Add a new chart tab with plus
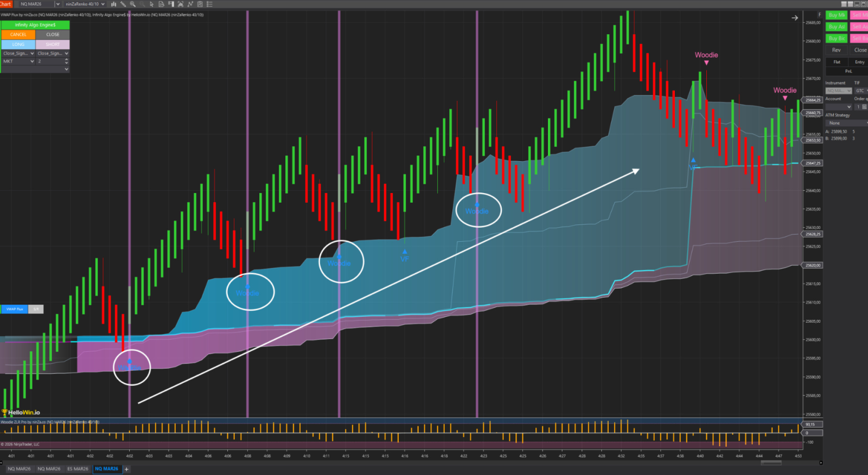Viewport: 868px width, 475px height. coord(127,469)
